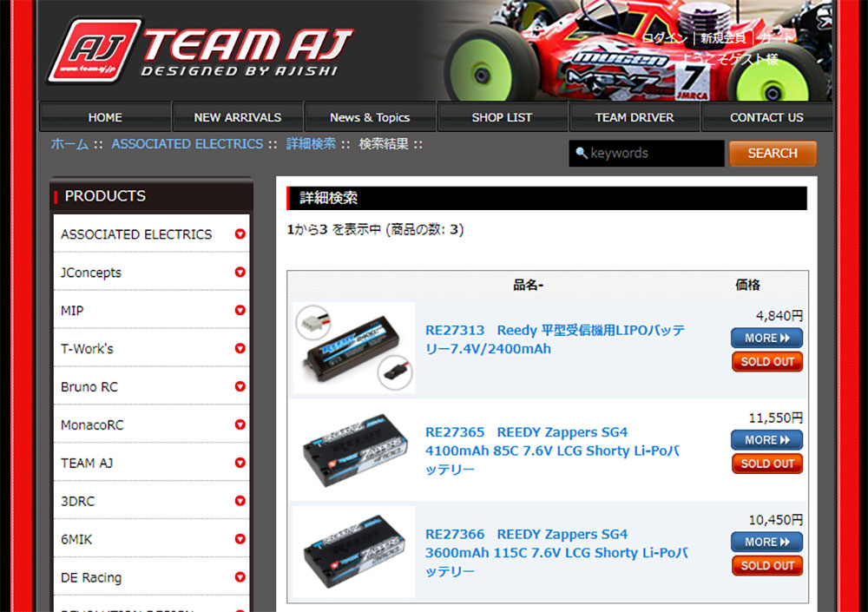Expand the MonacoRC category arrow
868x612 pixels.
coord(240,424)
